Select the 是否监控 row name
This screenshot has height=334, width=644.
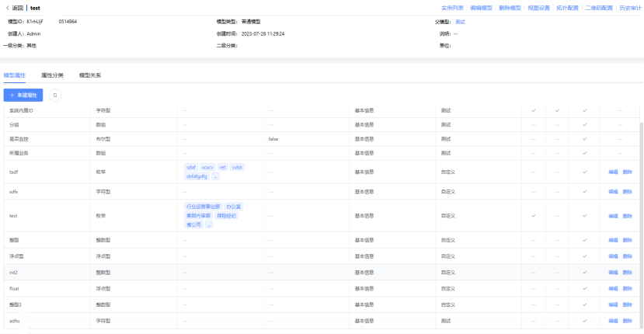pos(19,139)
